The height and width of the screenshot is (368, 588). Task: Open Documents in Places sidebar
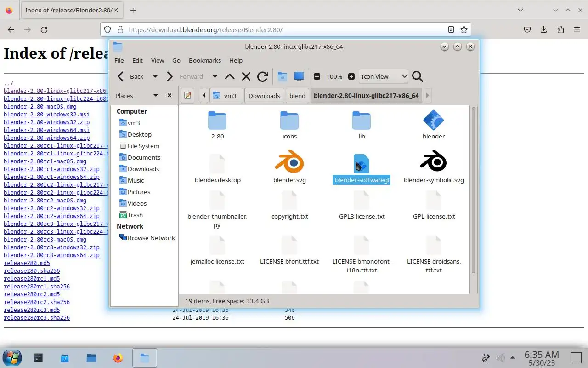140,157
